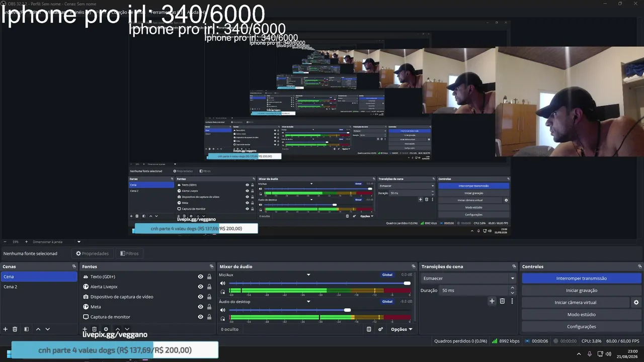Lock the Dispositivo de captura de vídeo source
This screenshot has width=644, height=362.
point(209,297)
